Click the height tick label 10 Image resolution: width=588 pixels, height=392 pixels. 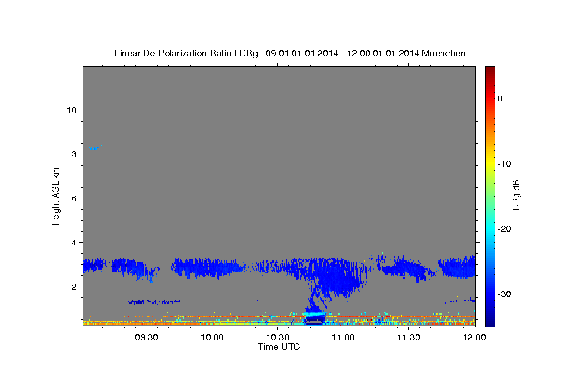(x=72, y=110)
